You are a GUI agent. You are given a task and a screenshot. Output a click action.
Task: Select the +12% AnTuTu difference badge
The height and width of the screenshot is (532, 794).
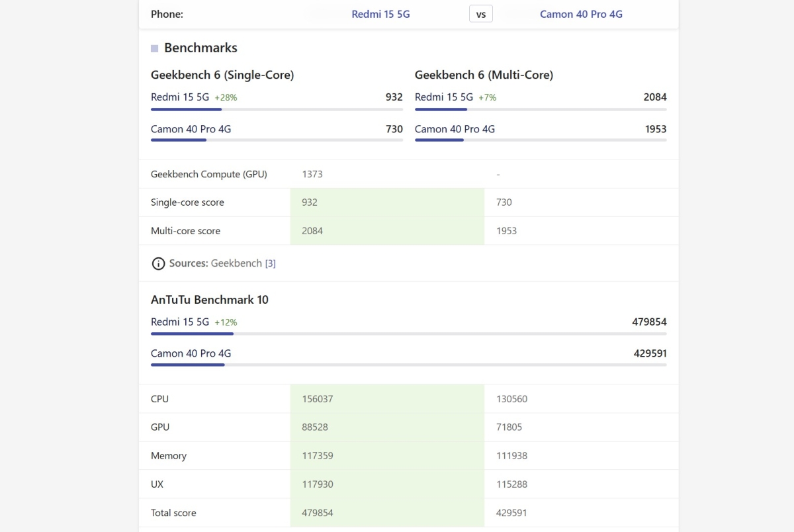[x=226, y=322]
